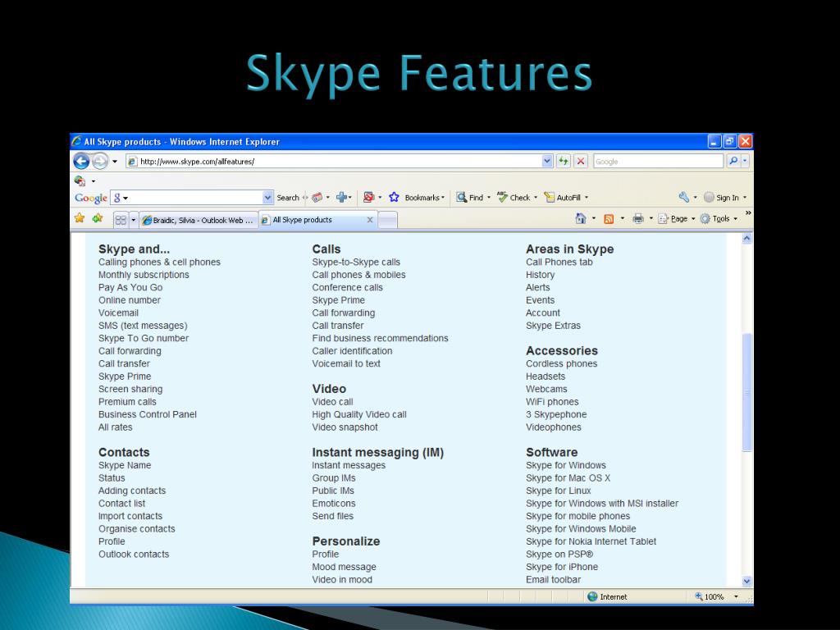This screenshot has width=840, height=630.
Task: Click the red blocker icon in Google Toolbar
Action: pos(368,197)
